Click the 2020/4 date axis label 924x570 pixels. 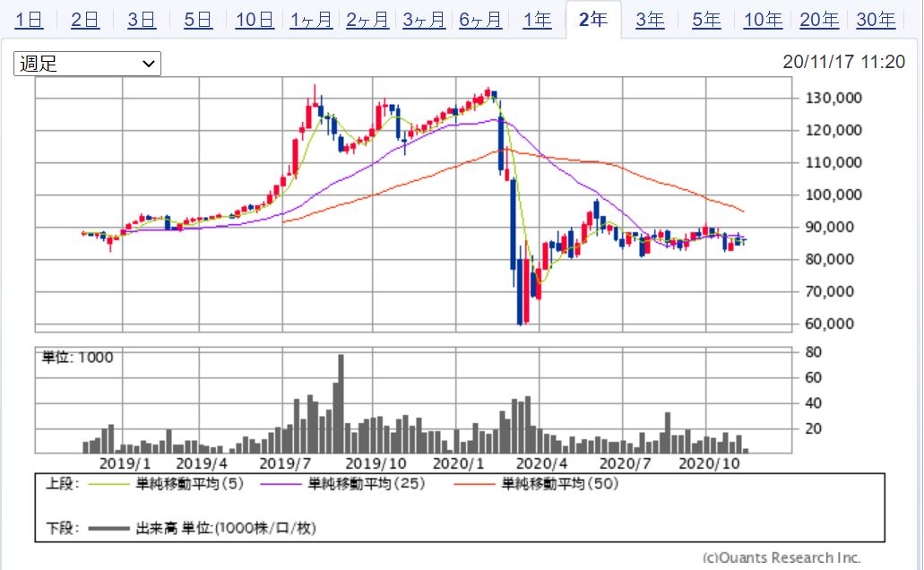(542, 464)
